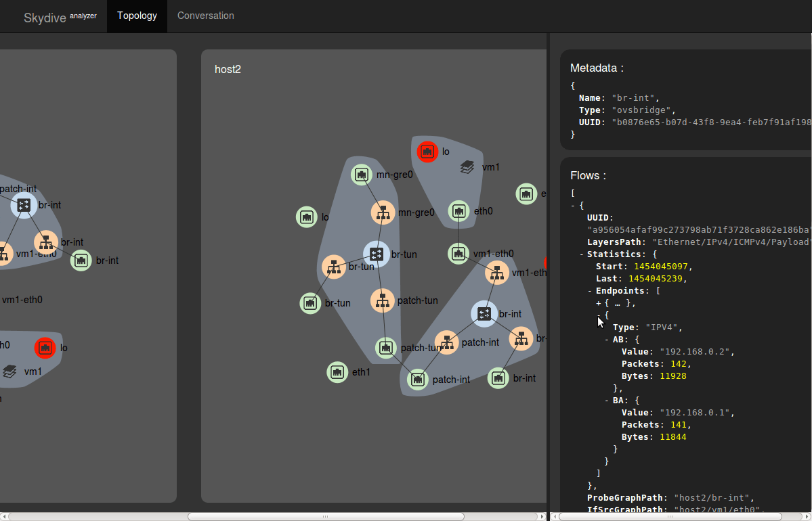
Task: Click the orange patch-tun port node
Action: tap(382, 300)
